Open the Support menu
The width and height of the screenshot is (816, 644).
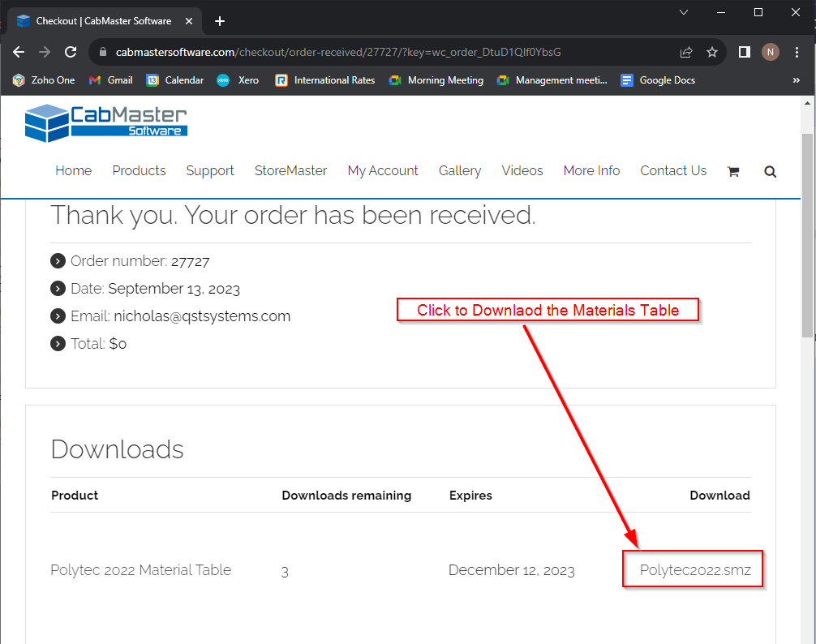point(210,171)
